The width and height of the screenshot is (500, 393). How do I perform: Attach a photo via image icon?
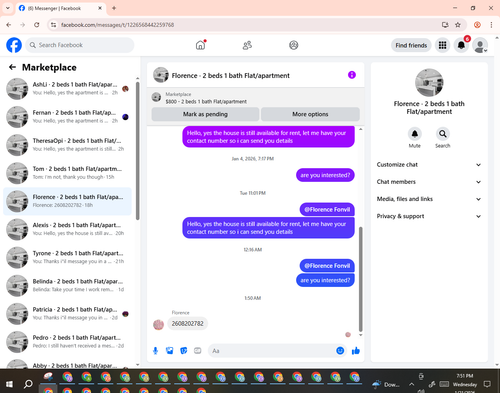coord(169,351)
